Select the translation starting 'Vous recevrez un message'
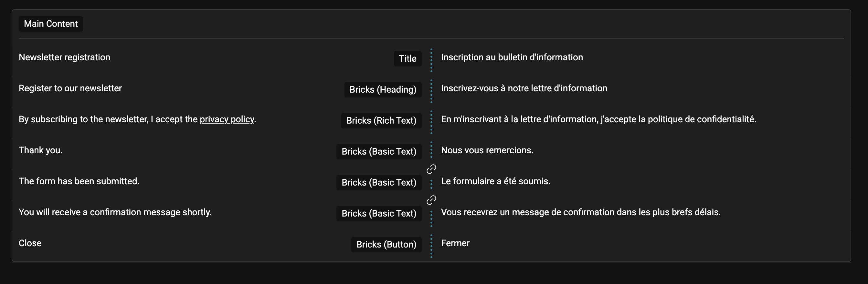The width and height of the screenshot is (868, 284). click(581, 212)
